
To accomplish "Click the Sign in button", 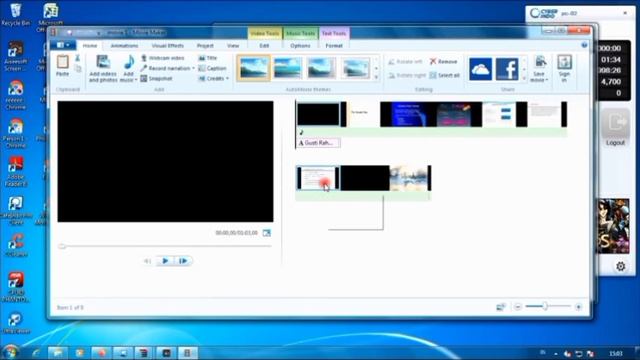I will (564, 69).
